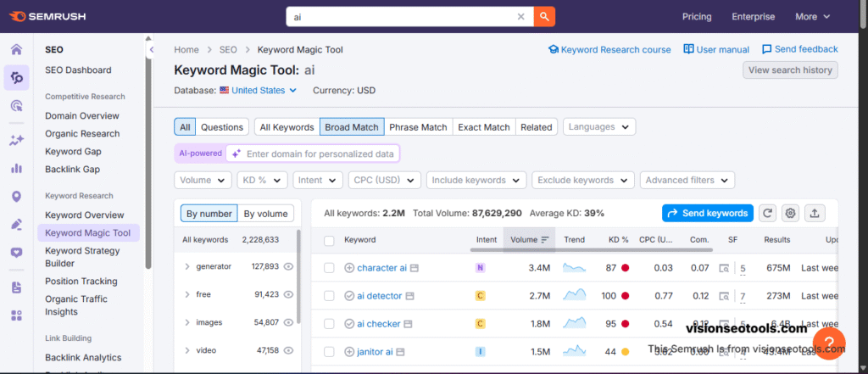Open the More menu in top bar

coord(813,17)
